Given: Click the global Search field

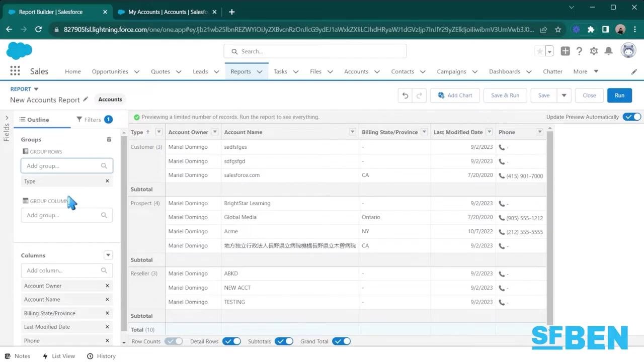Looking at the screenshot, I should pos(315,51).
